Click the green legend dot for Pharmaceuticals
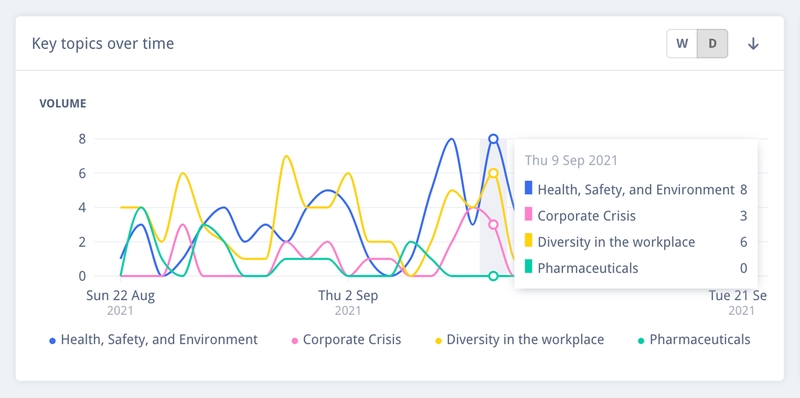This screenshot has width=800, height=398. (x=641, y=341)
